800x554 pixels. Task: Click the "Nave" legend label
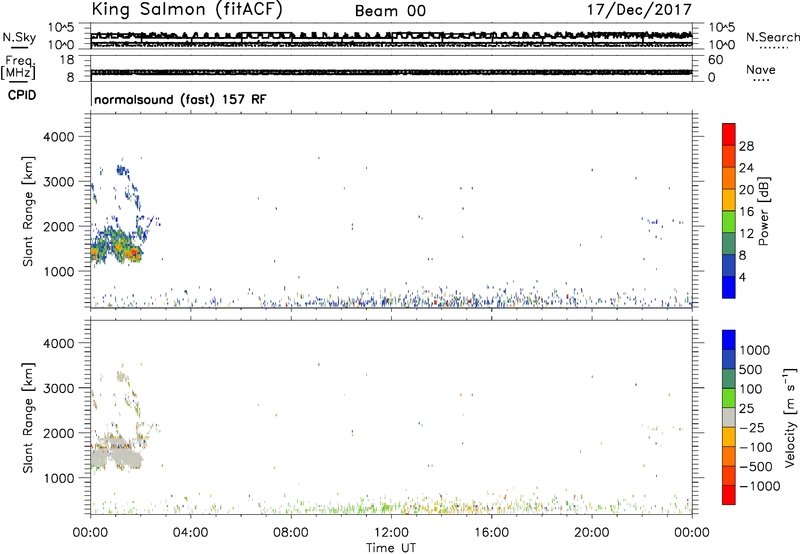pyautogui.click(x=761, y=70)
